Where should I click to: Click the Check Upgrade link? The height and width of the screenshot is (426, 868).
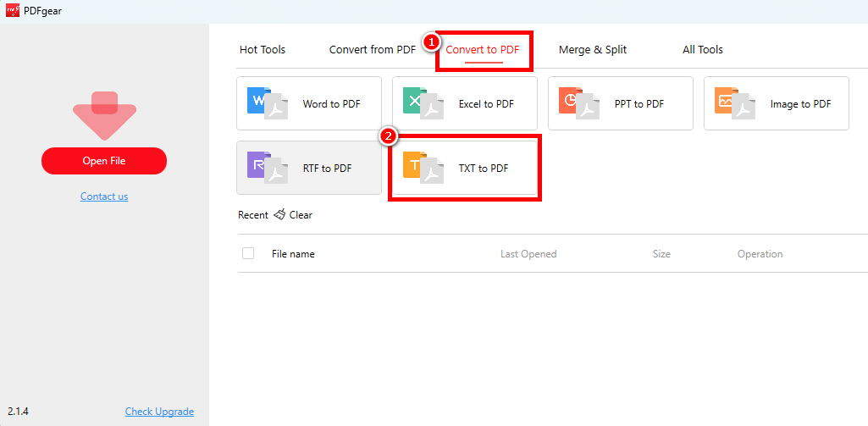[159, 412]
